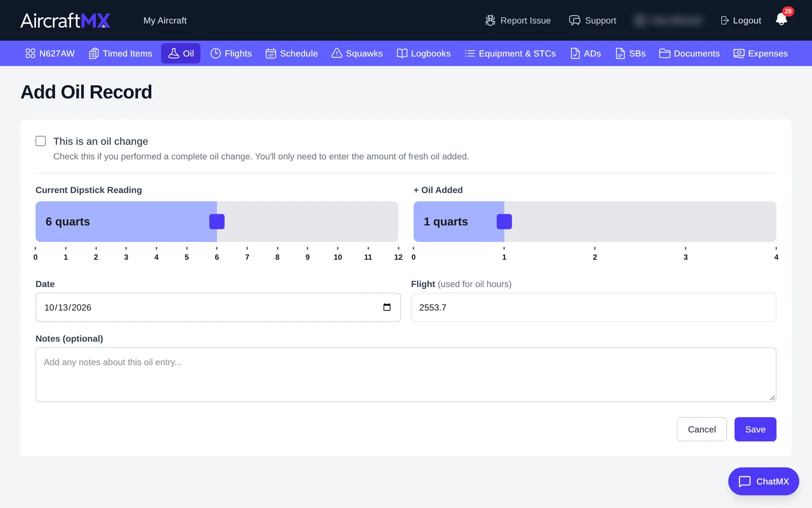Click the Timed Items clipboard icon
This screenshot has height=508, width=812.
point(94,53)
